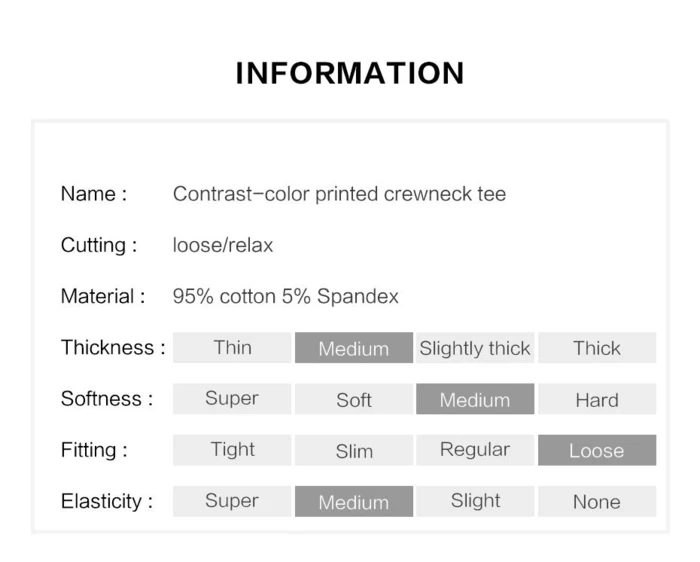Pick Medium in the Softness row
This screenshot has height=562, width=700.
pos(475,399)
